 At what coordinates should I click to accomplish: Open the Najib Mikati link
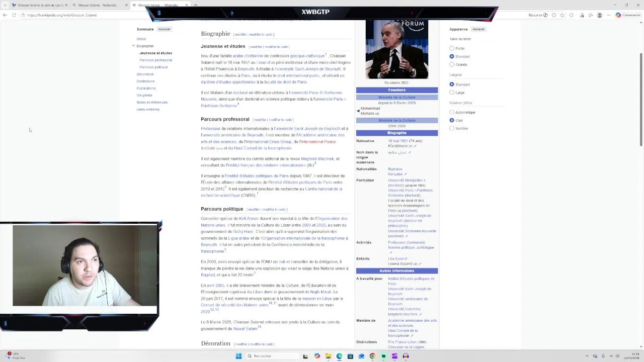click(320, 292)
